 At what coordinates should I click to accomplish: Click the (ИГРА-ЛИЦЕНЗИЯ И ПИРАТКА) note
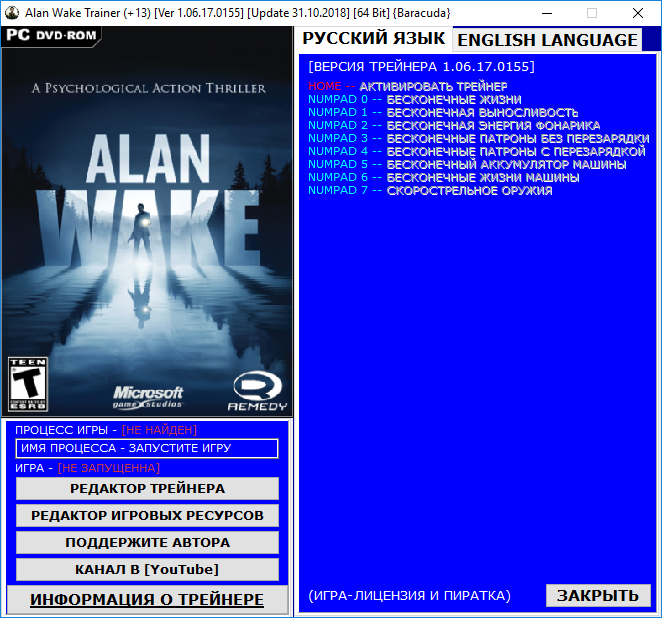[x=410, y=596]
